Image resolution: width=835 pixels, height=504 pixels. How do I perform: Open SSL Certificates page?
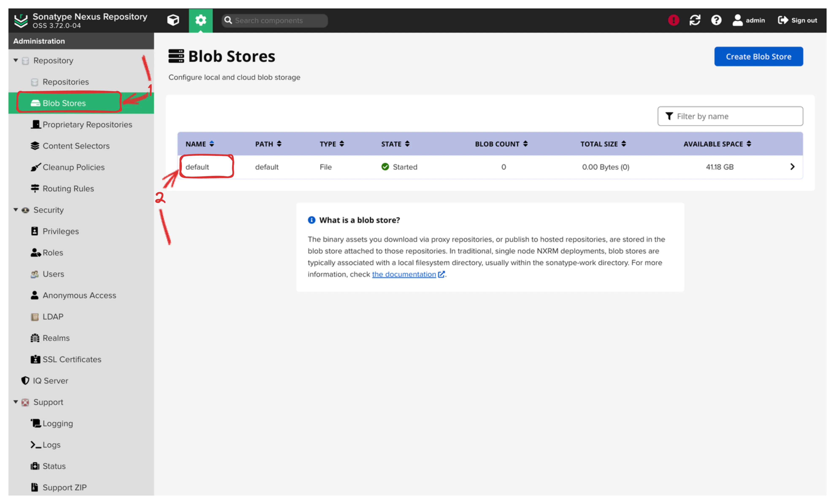[x=72, y=359]
